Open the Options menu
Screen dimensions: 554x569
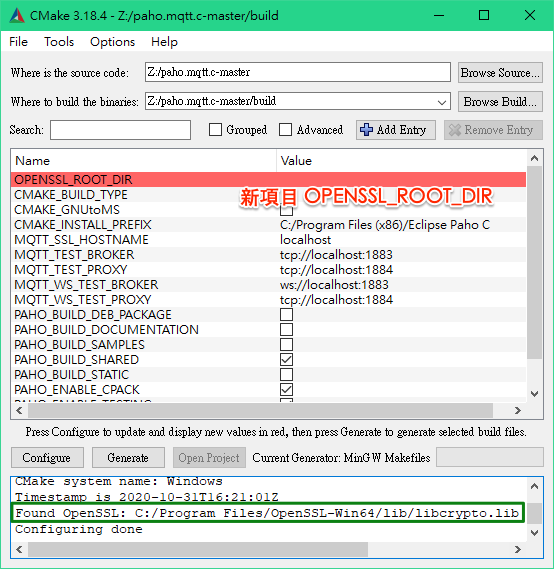pyautogui.click(x=112, y=42)
